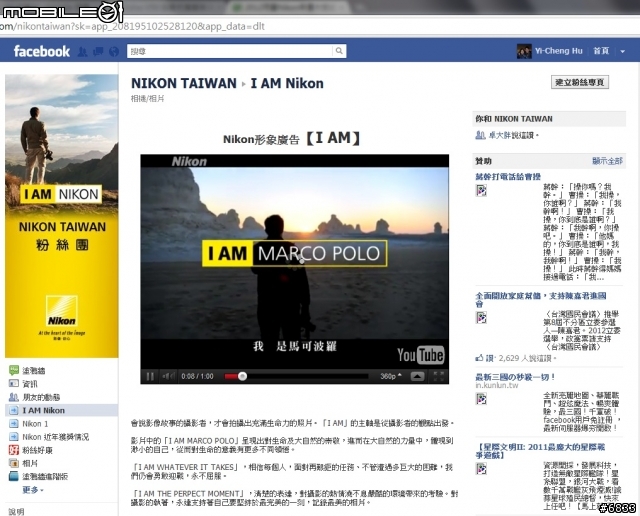Click the 相片 photo icon

click(14, 463)
